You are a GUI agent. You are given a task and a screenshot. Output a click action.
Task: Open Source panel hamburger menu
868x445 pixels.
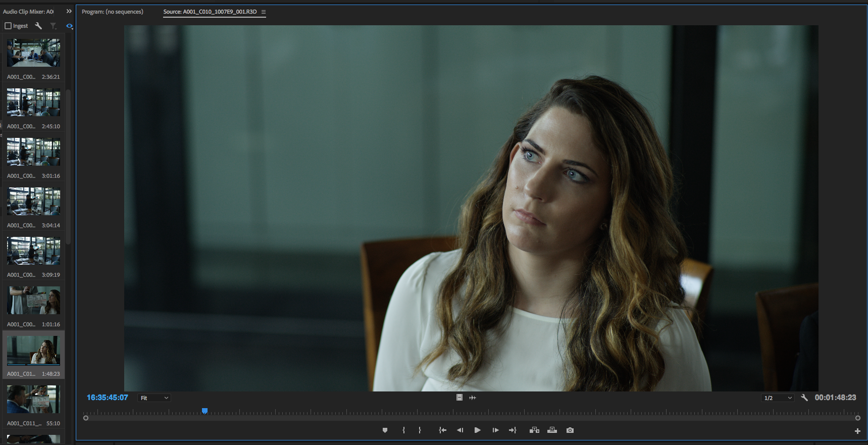coord(263,12)
